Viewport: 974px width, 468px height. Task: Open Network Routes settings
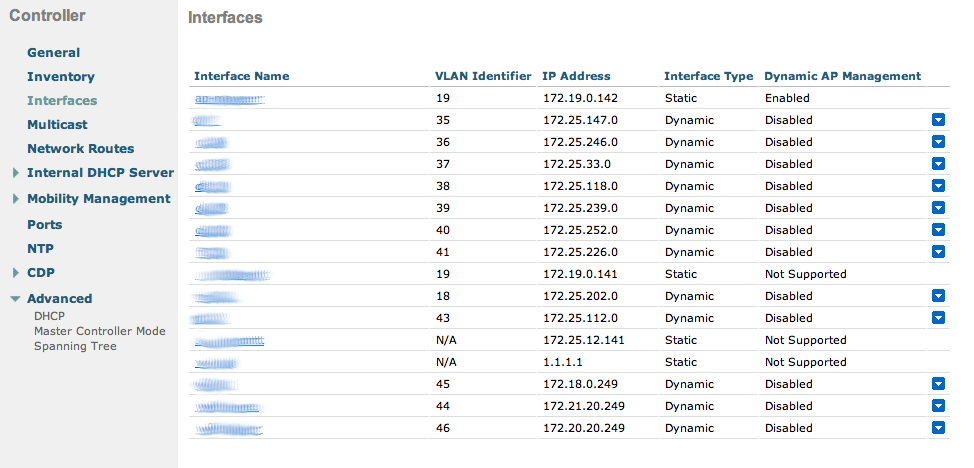click(80, 149)
